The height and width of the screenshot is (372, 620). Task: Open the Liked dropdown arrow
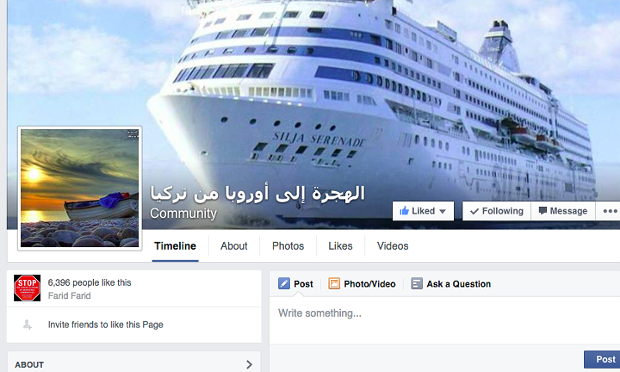(x=442, y=211)
